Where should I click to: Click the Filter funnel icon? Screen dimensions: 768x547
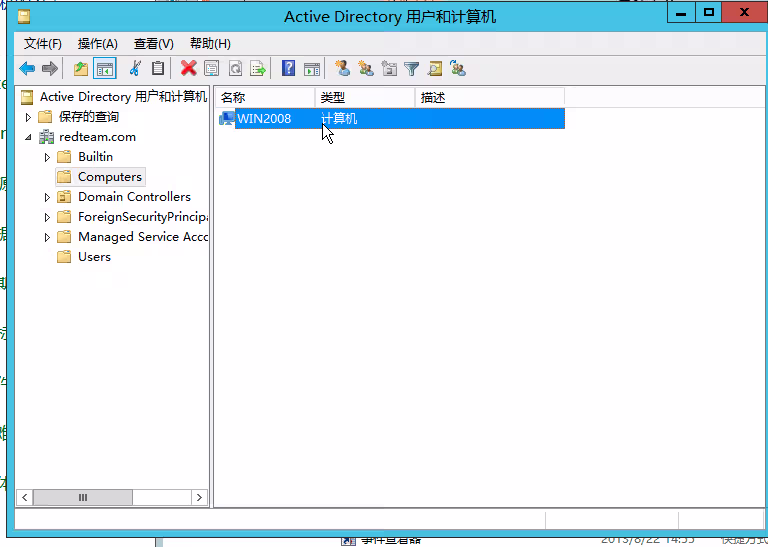click(411, 69)
